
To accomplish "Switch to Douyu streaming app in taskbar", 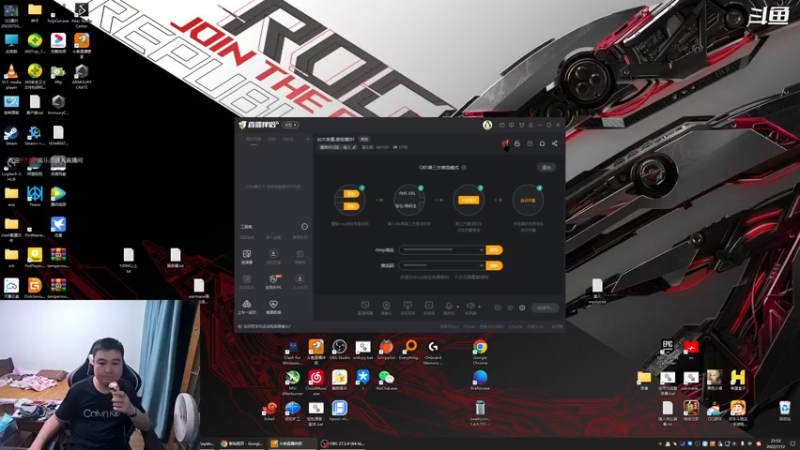I will [x=292, y=444].
